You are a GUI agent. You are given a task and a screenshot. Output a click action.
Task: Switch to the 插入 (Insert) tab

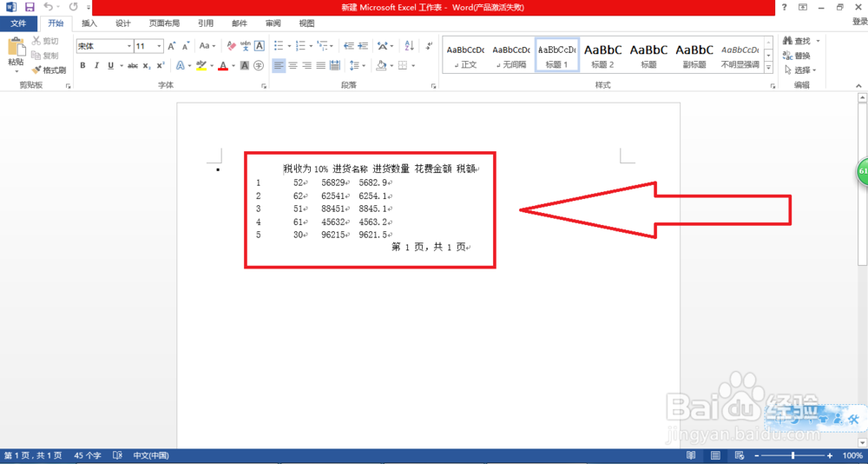(89, 23)
